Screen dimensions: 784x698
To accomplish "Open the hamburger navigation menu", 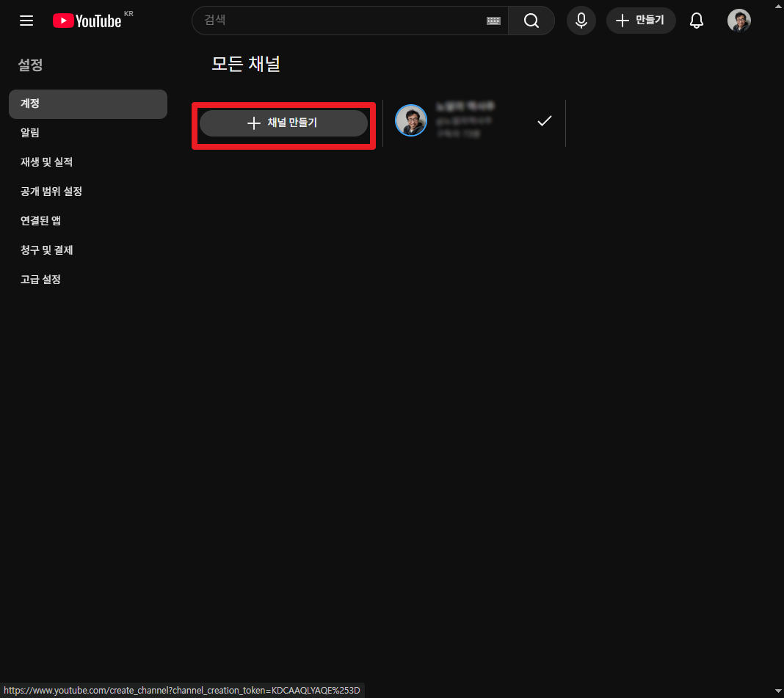I will (x=26, y=21).
